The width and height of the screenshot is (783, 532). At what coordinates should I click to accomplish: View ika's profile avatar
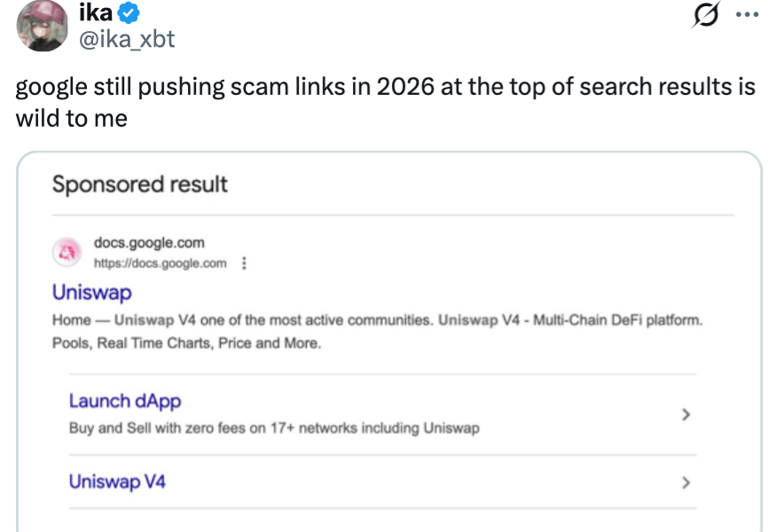(42, 25)
